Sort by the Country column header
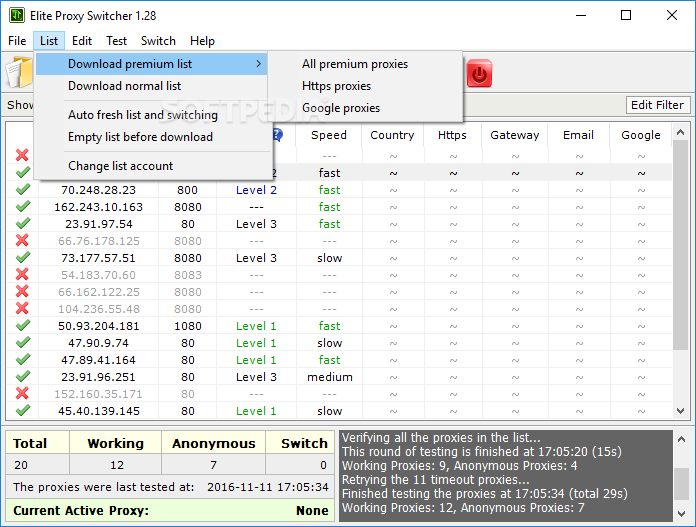The image size is (696, 527). (x=392, y=135)
